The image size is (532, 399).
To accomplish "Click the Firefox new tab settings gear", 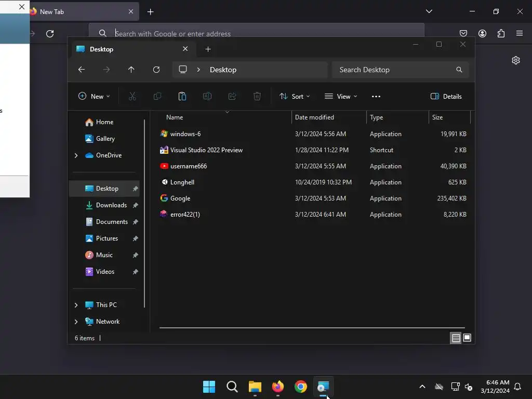I will coord(516,60).
